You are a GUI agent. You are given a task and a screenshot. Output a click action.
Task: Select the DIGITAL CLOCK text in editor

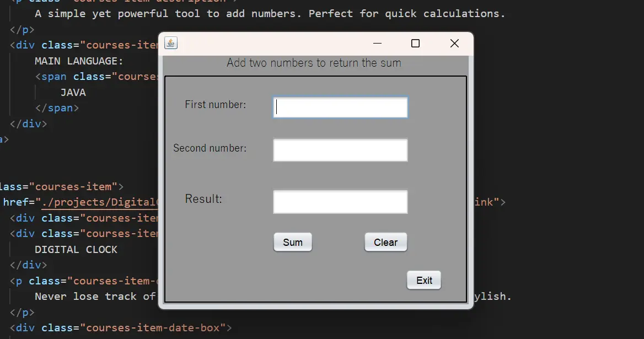76,249
